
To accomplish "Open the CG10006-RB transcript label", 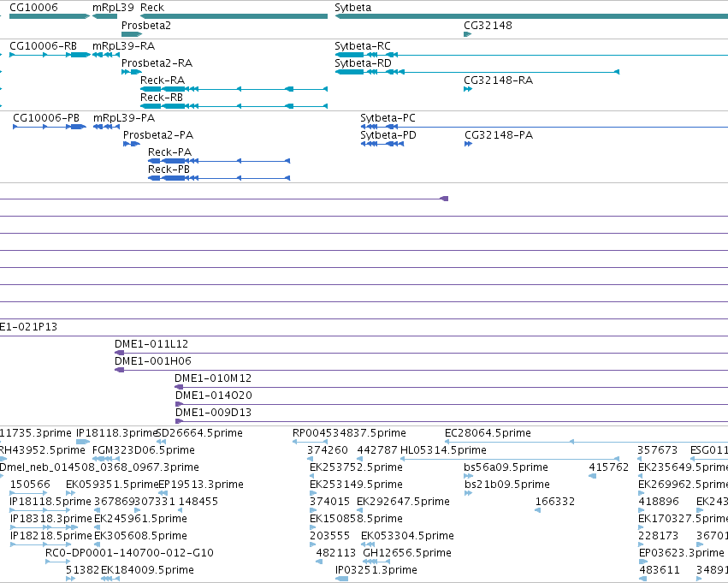I will pyautogui.click(x=43, y=45).
